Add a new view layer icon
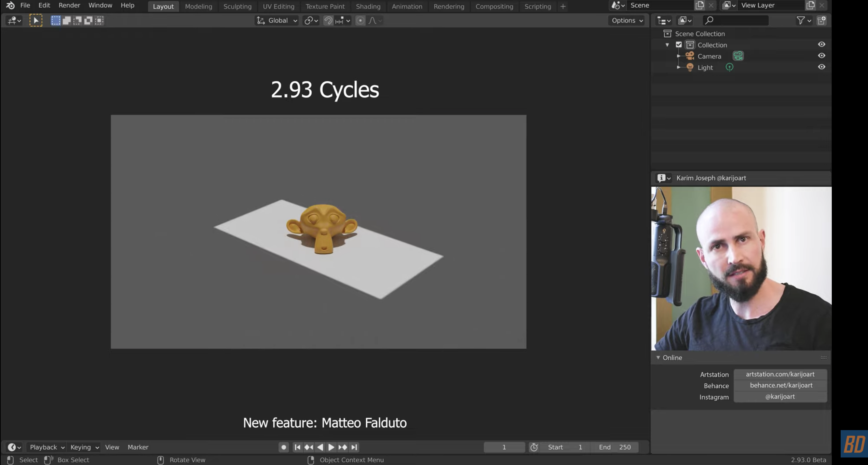The width and height of the screenshot is (868, 465). [x=810, y=5]
